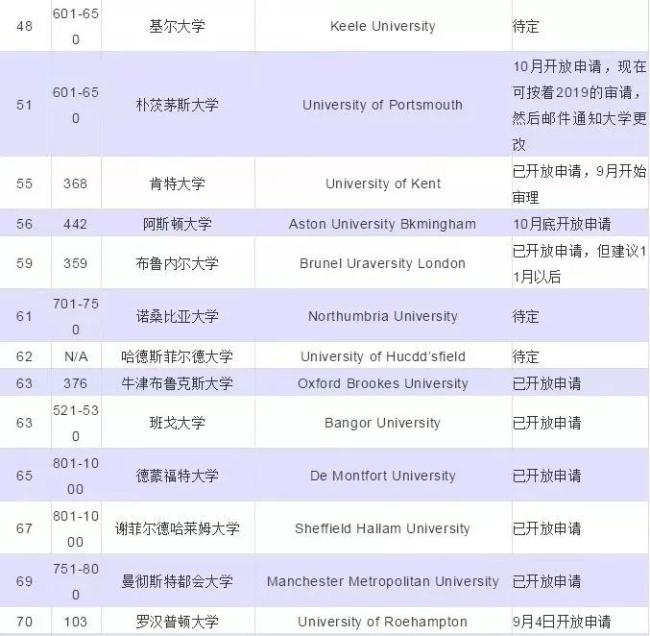Click 谢菲尔德哈莱姆大学 cell

(177, 528)
